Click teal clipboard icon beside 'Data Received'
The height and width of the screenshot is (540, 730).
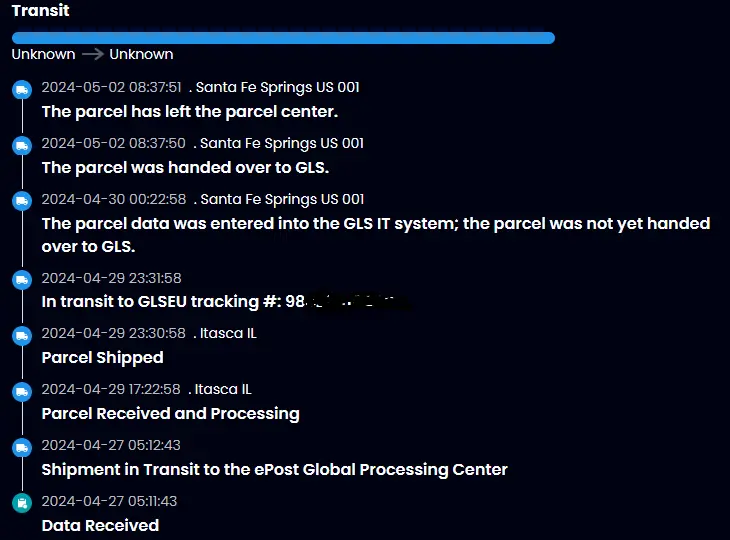[x=22, y=504]
